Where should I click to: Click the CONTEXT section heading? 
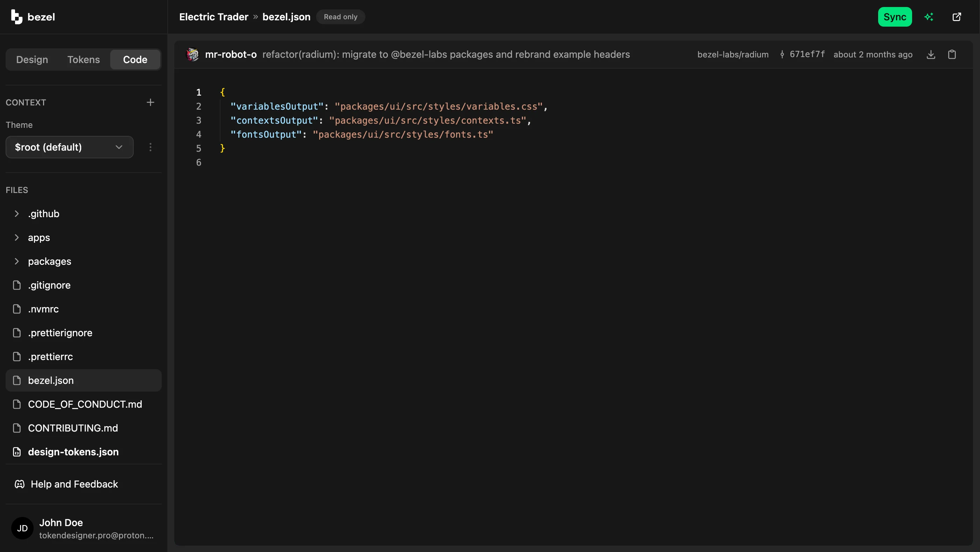(26, 102)
